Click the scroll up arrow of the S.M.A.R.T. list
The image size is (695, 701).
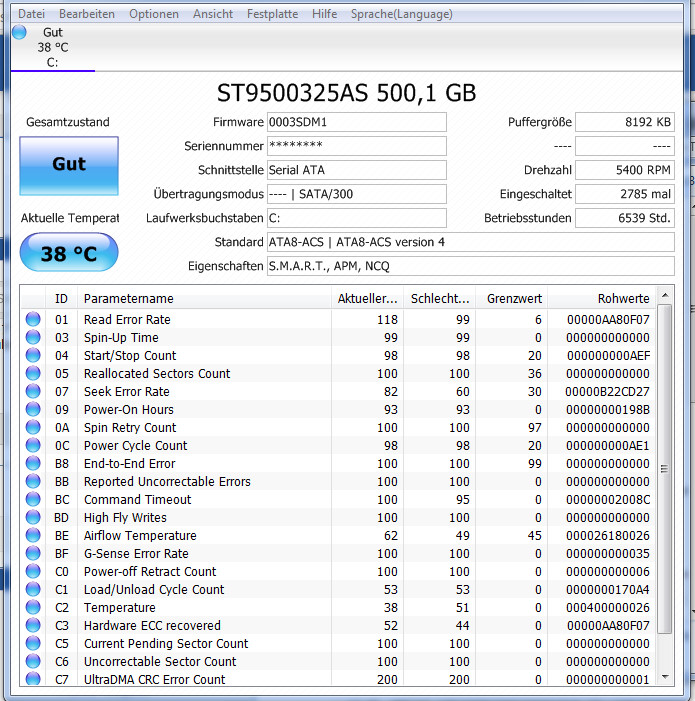(x=665, y=295)
